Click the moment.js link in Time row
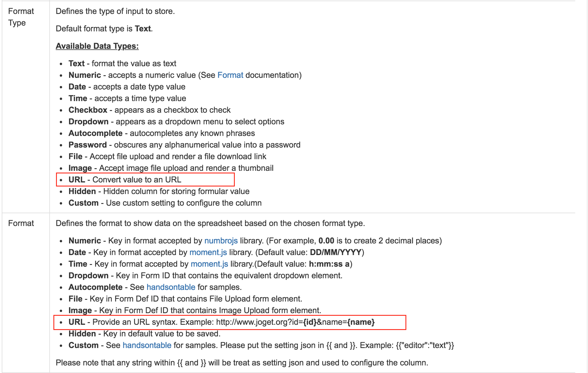This screenshot has width=588, height=373. pyautogui.click(x=209, y=264)
